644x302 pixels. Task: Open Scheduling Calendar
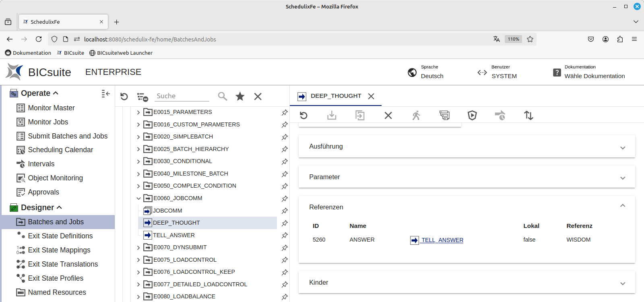[60, 150]
